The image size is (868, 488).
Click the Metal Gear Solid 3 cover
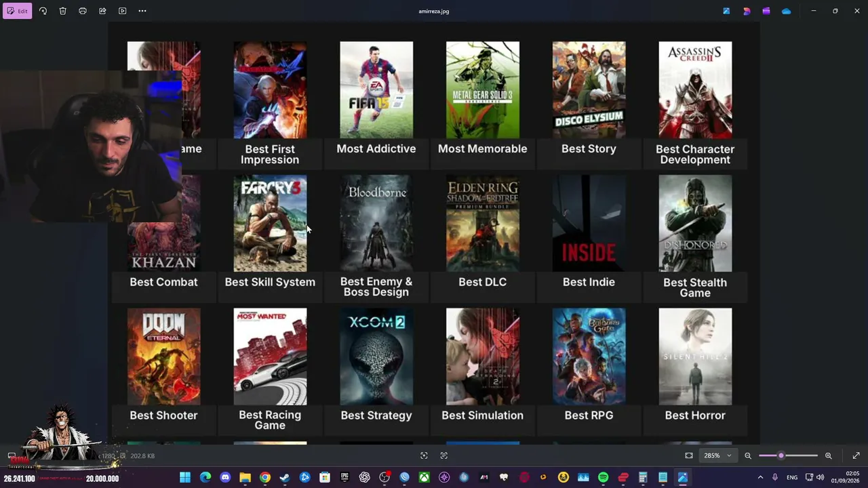(x=483, y=89)
